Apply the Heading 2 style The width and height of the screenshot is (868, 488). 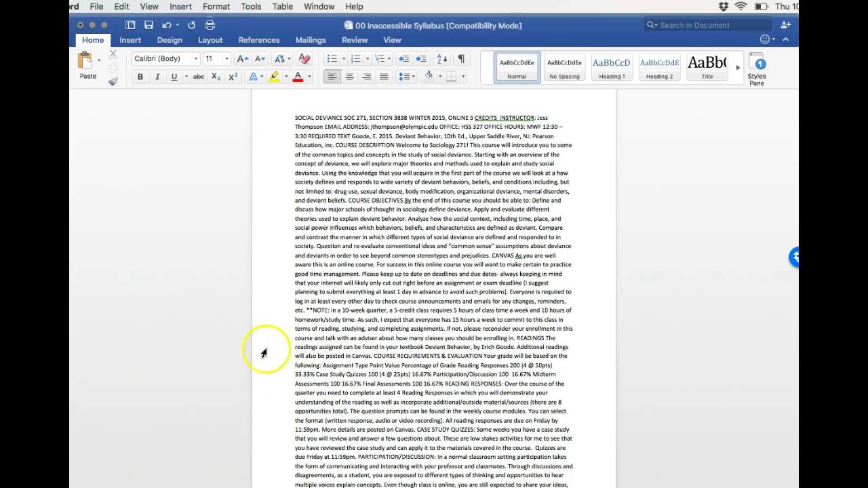(x=659, y=68)
